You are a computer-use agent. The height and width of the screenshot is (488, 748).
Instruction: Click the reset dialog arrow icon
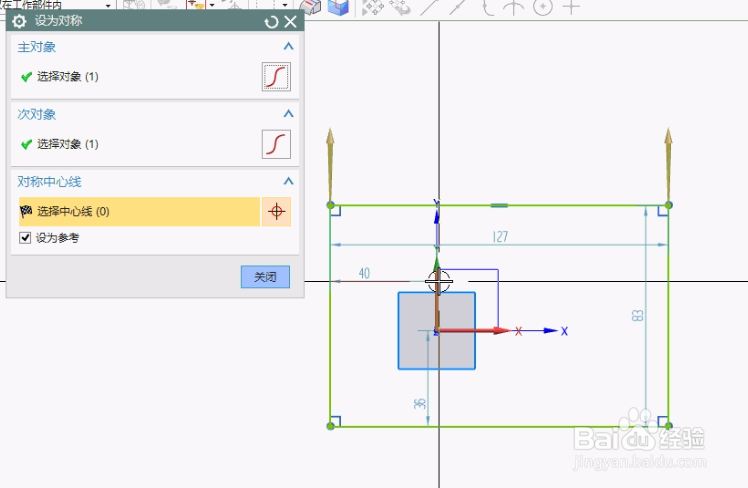point(271,22)
